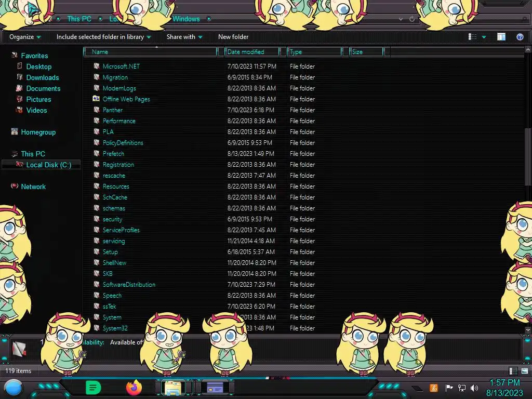Click the rescache folder icon

tap(97, 175)
